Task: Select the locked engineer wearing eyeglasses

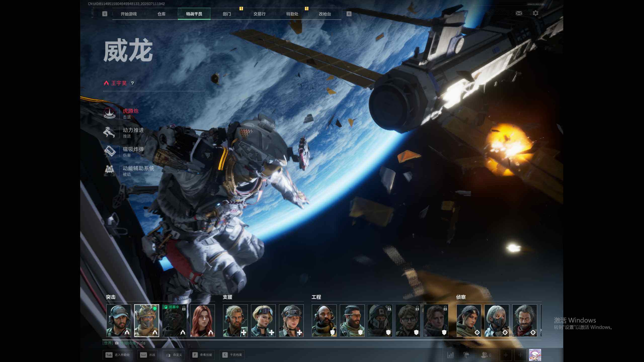Action: [x=408, y=321]
